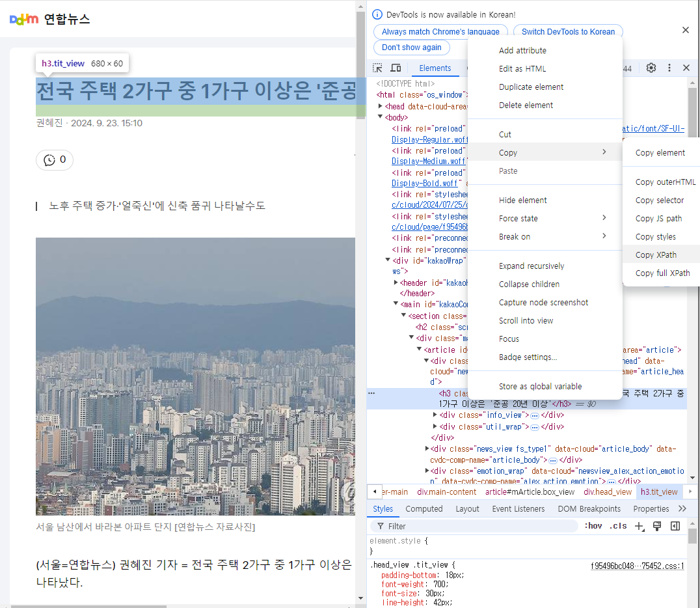
Task: Click Always match Chrome's language button
Action: (440, 32)
